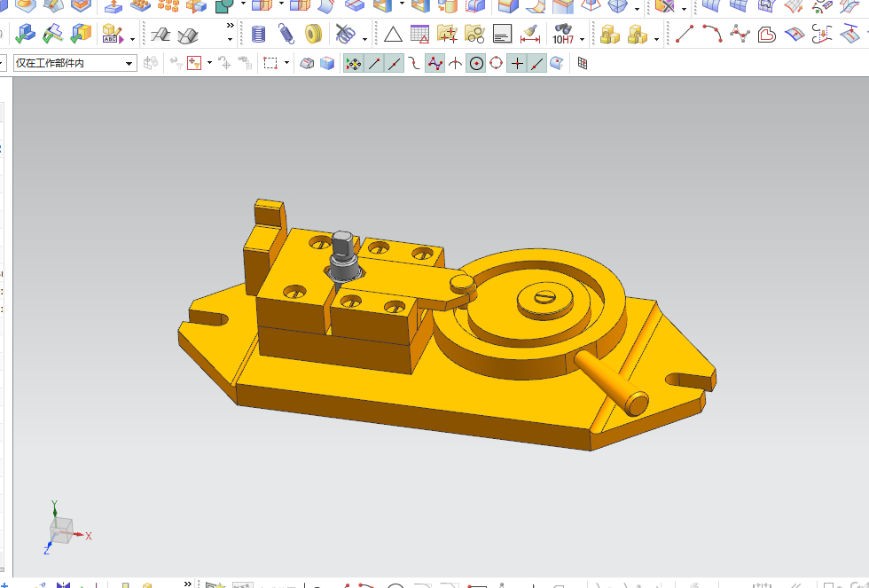
Task: Click the second yellow locked boxes icon
Action: pos(638,35)
